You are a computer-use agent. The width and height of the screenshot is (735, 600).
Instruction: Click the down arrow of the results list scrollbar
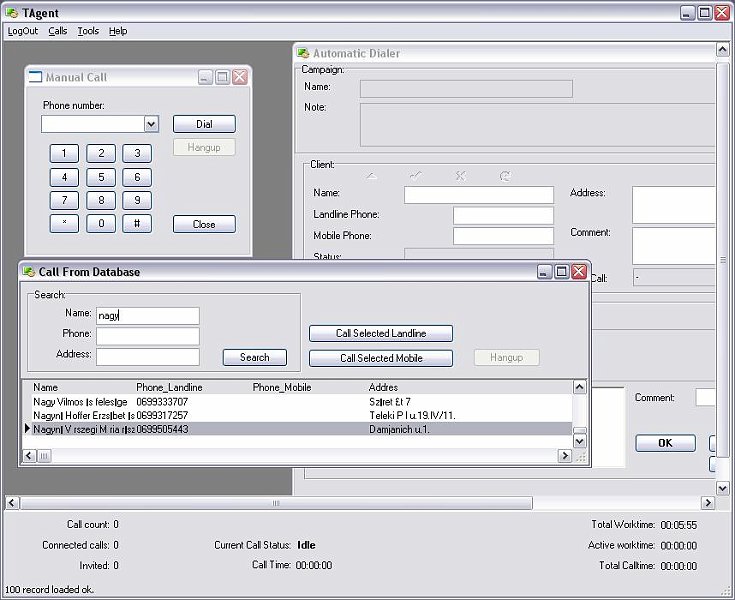[580, 442]
